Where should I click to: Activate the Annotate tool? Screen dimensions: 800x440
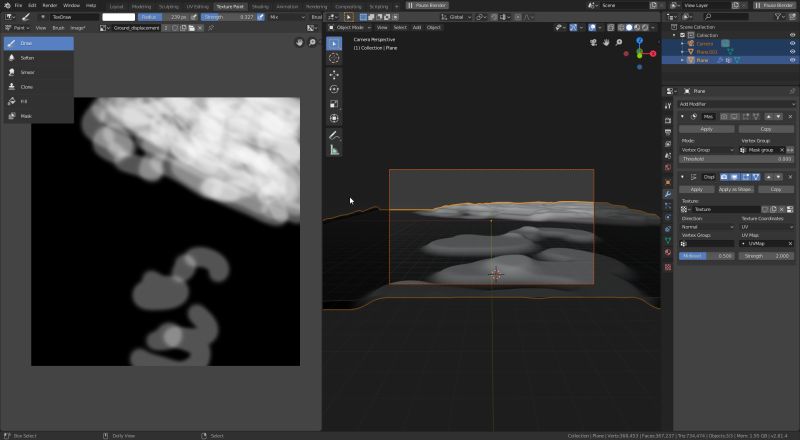point(334,135)
